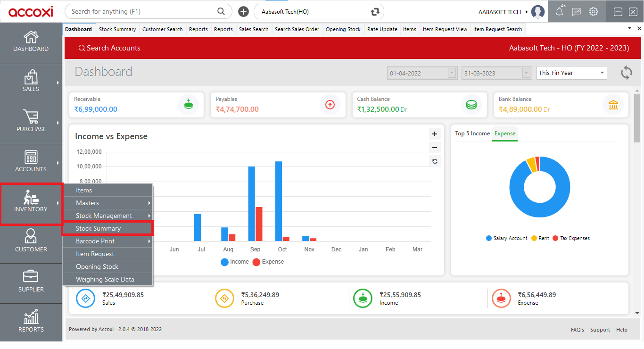Zoom in the Income vs Expense chart

(435, 134)
